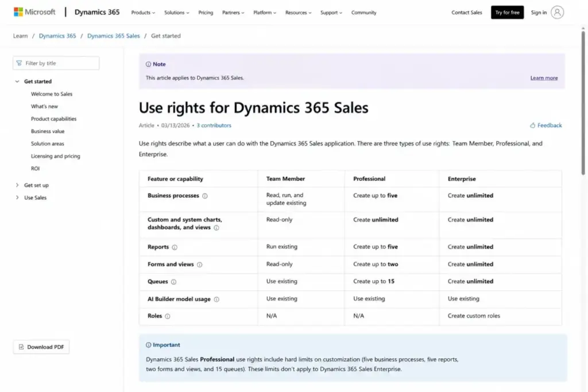Go to the Pricing page

click(206, 13)
